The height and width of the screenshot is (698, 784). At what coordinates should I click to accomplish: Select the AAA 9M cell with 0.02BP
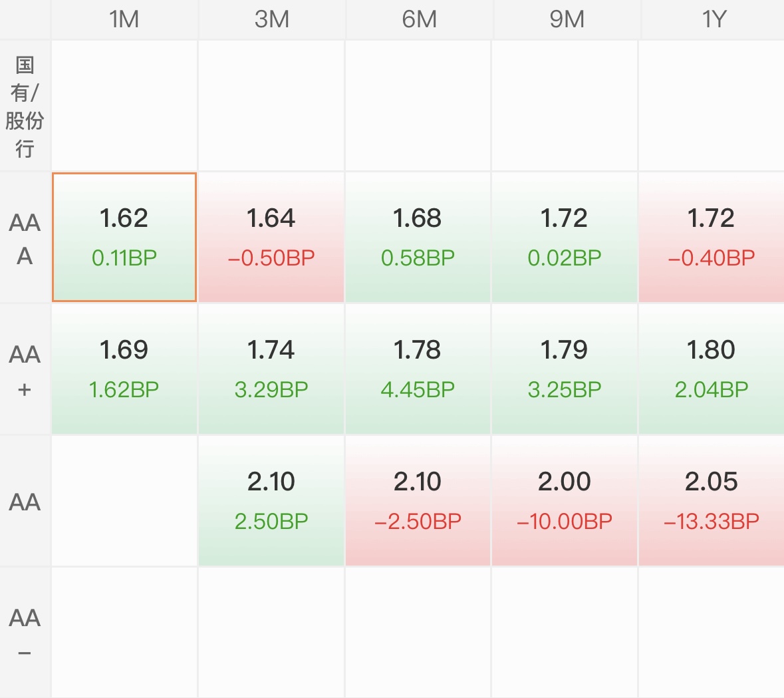coord(565,237)
